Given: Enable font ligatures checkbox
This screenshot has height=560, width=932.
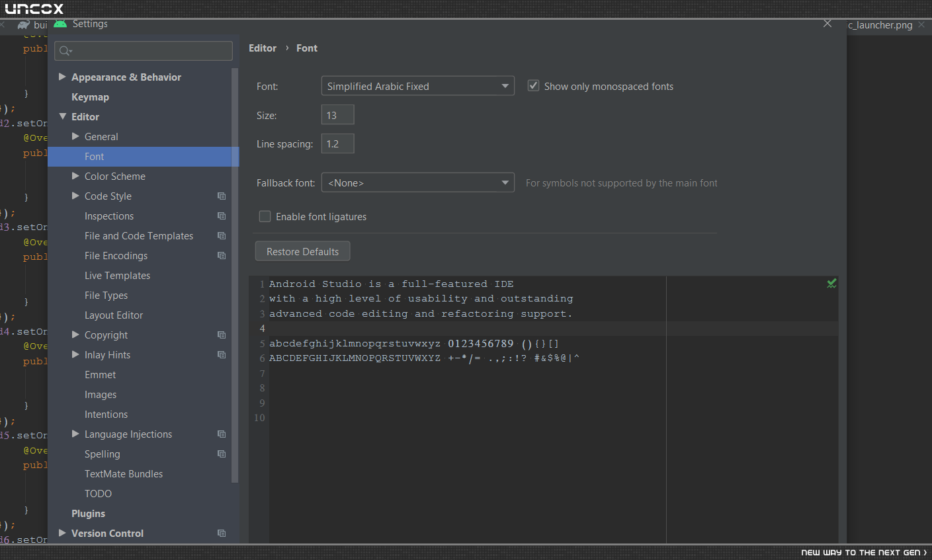Looking at the screenshot, I should [x=265, y=216].
